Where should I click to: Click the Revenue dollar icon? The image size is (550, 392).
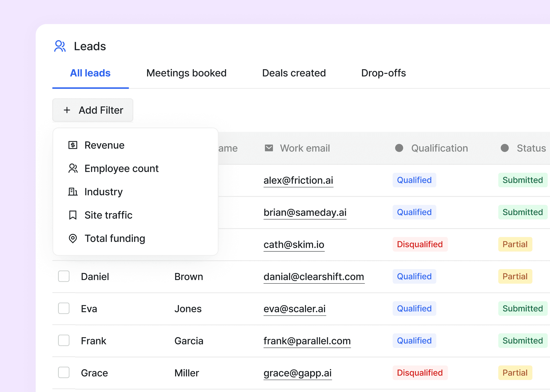(x=73, y=145)
